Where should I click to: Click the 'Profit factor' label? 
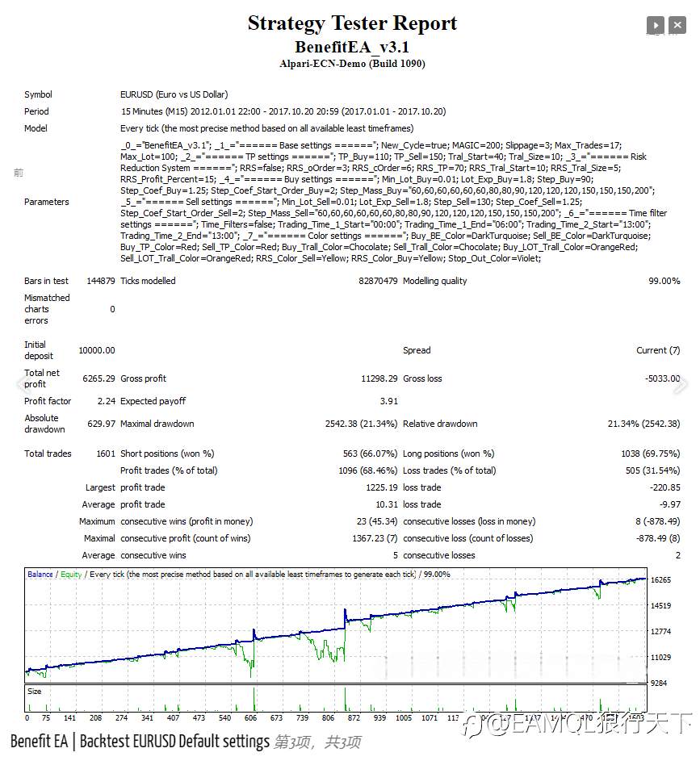coord(48,401)
